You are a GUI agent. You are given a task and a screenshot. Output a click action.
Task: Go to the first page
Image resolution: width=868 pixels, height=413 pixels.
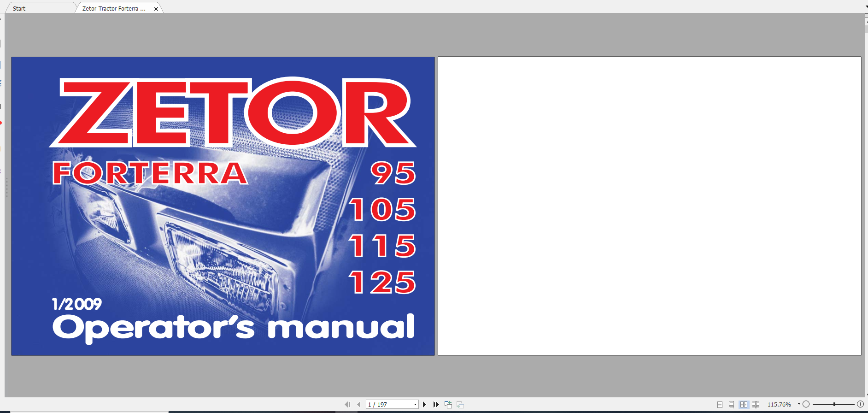[x=347, y=404]
